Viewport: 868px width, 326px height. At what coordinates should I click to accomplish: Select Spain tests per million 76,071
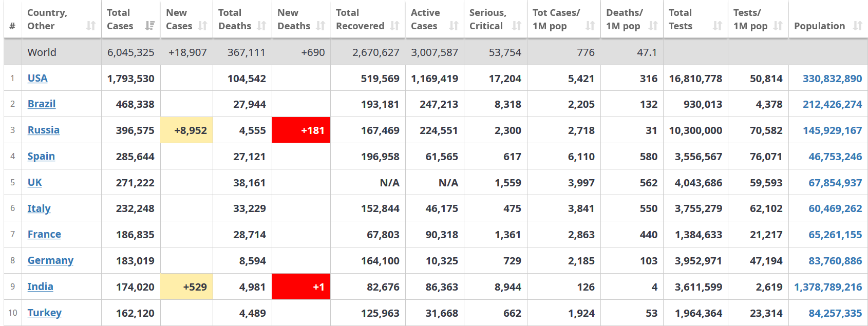coord(766,157)
